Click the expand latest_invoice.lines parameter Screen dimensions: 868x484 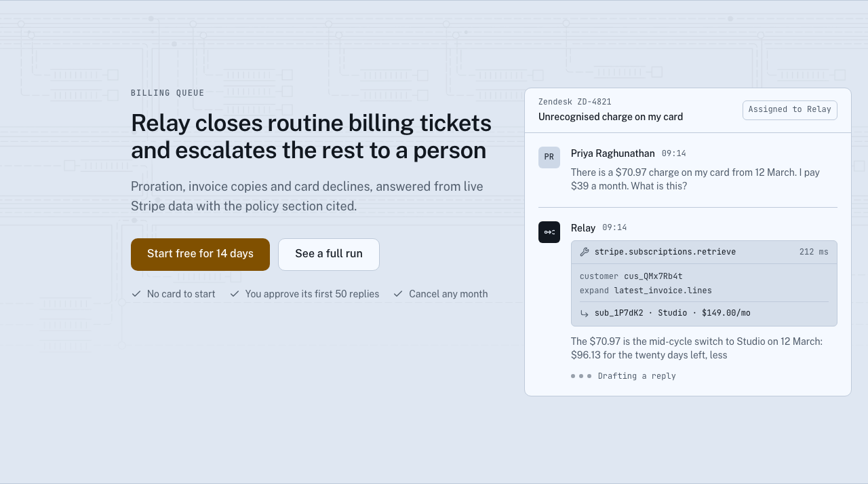(x=646, y=291)
